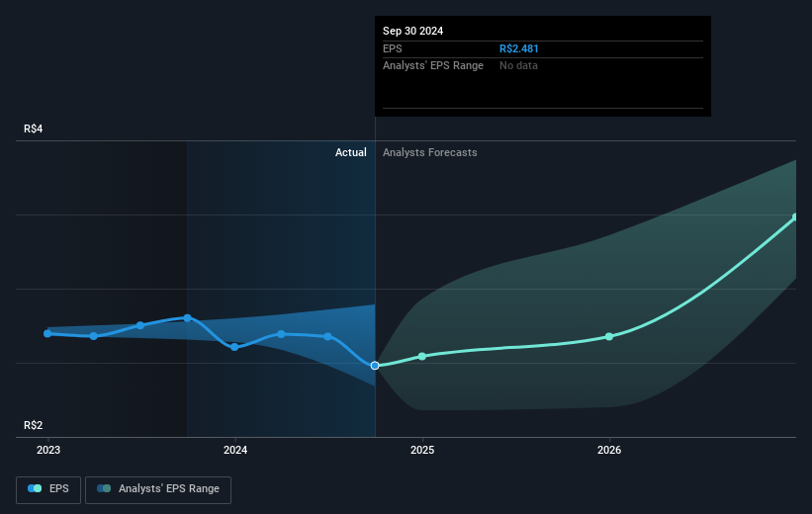Click the Analysts' EPS Range legend swatch
This screenshot has height=514, width=812.
(x=104, y=488)
